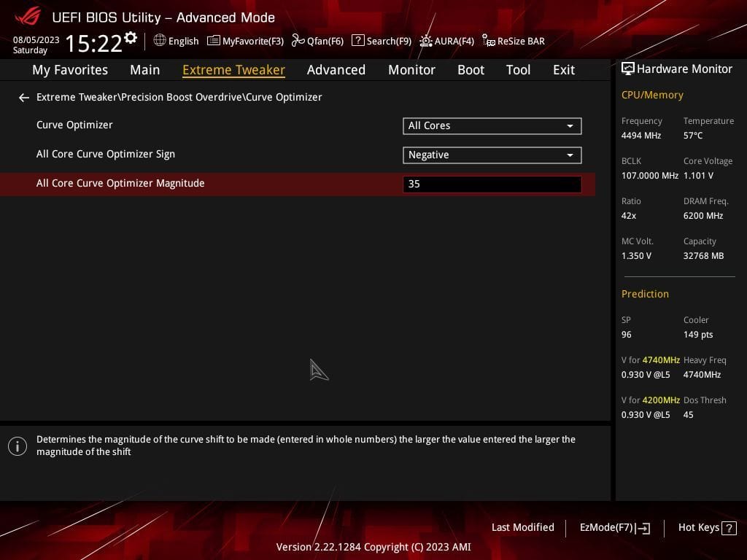This screenshot has width=747, height=560.
Task: Open the Curve Optimizer dropdown showing All Cores
Action: [x=492, y=125]
